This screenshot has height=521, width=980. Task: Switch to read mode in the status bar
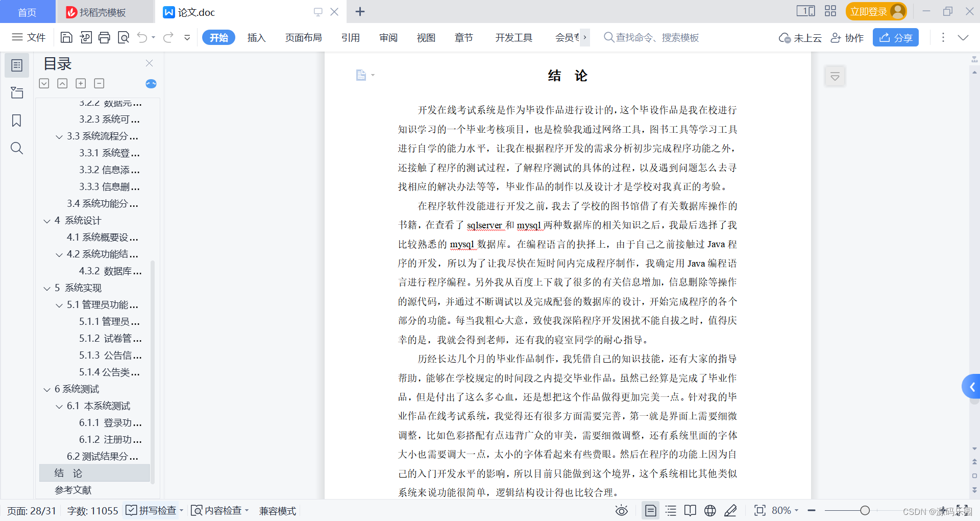coord(690,510)
